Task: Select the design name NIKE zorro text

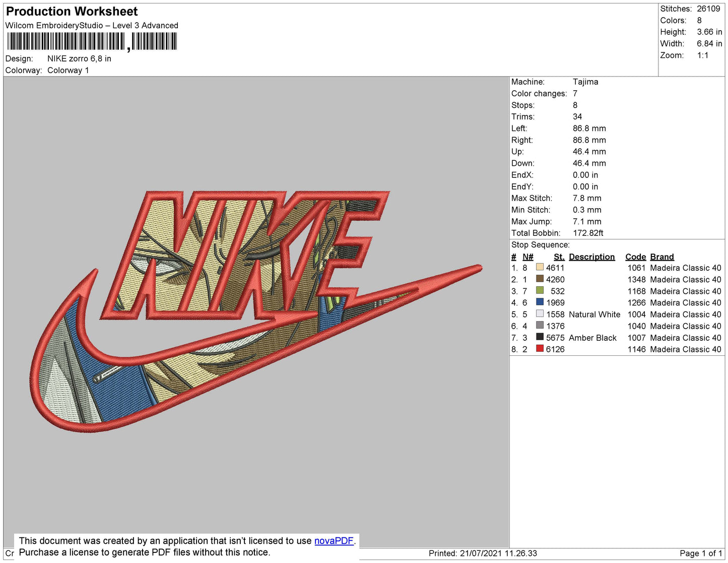Action: click(x=79, y=58)
